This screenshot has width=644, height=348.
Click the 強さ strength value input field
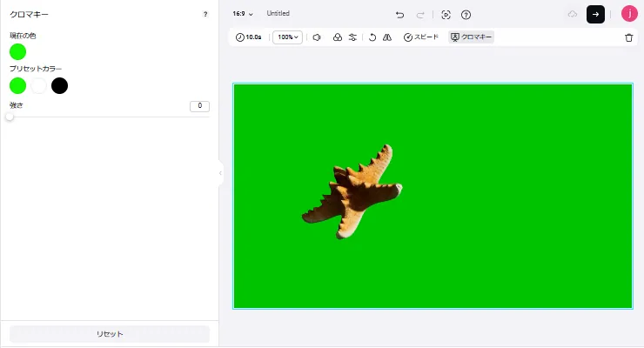199,106
